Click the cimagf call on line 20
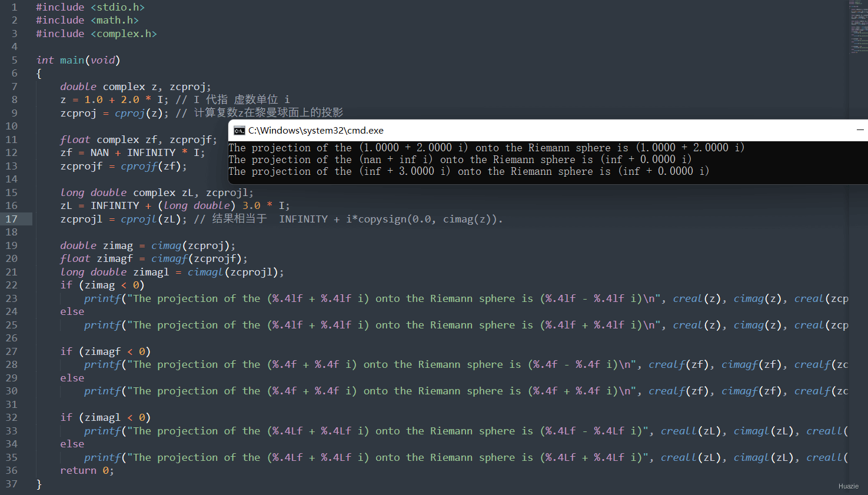This screenshot has width=868, height=495. (x=169, y=258)
